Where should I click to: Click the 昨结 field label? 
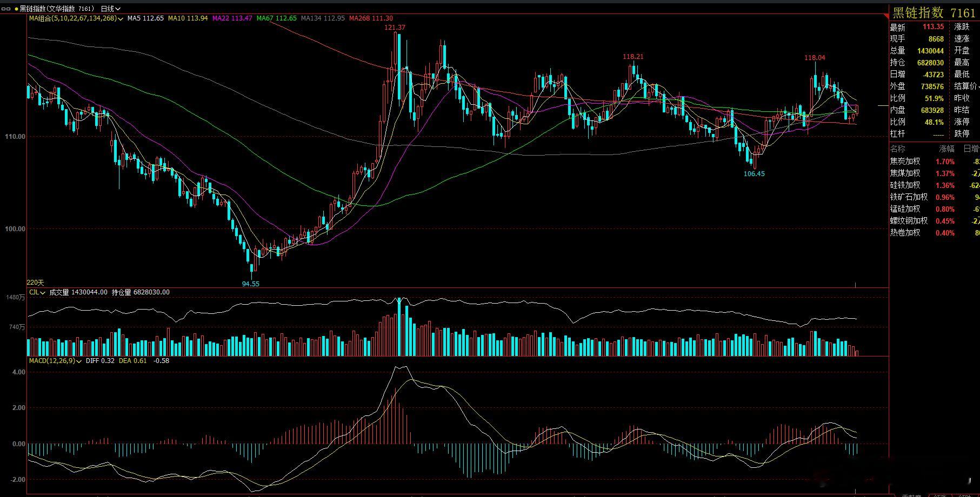(962, 110)
